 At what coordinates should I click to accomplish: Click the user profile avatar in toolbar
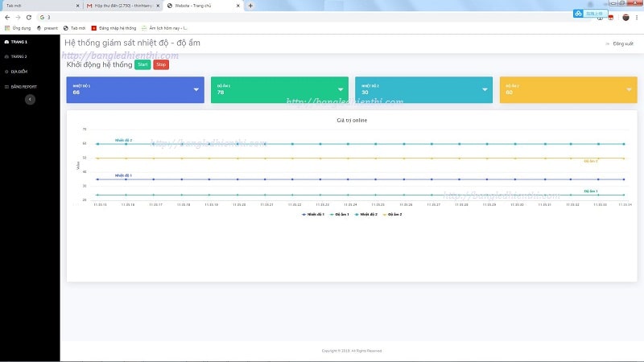(x=625, y=17)
